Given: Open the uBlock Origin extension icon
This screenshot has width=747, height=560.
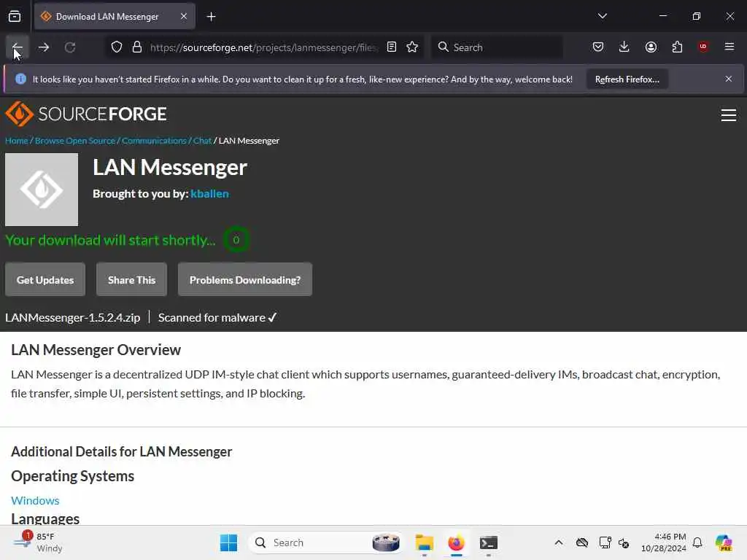Looking at the screenshot, I should [x=703, y=47].
